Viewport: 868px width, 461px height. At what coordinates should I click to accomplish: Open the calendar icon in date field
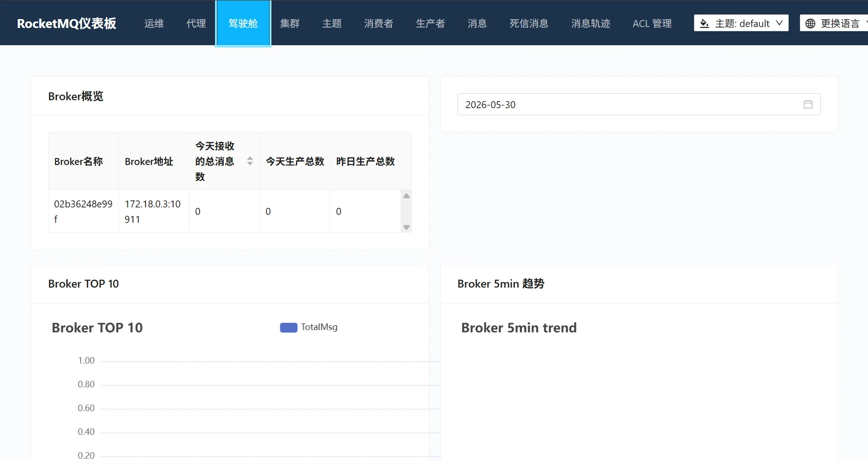point(808,104)
